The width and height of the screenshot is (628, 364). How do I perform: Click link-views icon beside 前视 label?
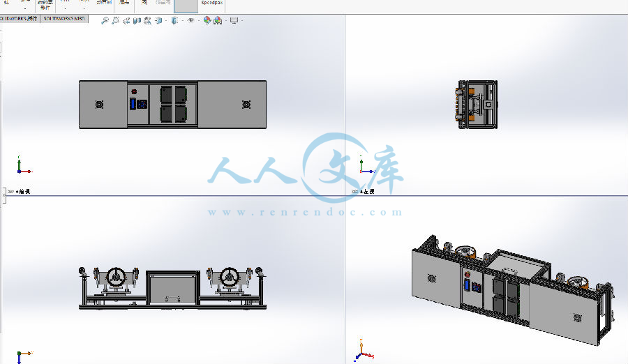pos(10,191)
